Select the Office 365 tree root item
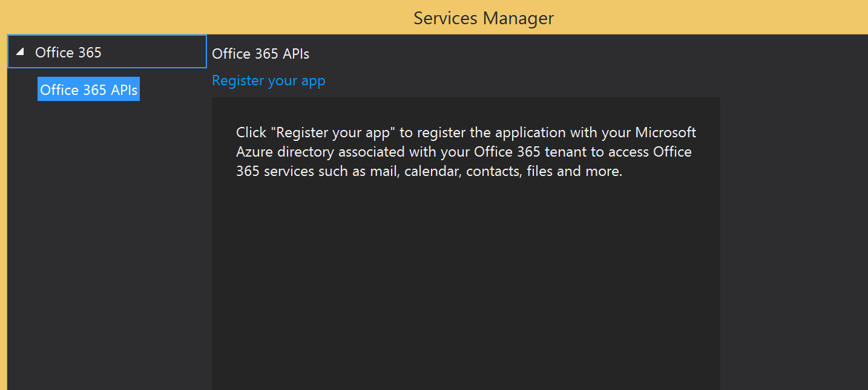Viewport: 868px width, 390px height. [107, 52]
